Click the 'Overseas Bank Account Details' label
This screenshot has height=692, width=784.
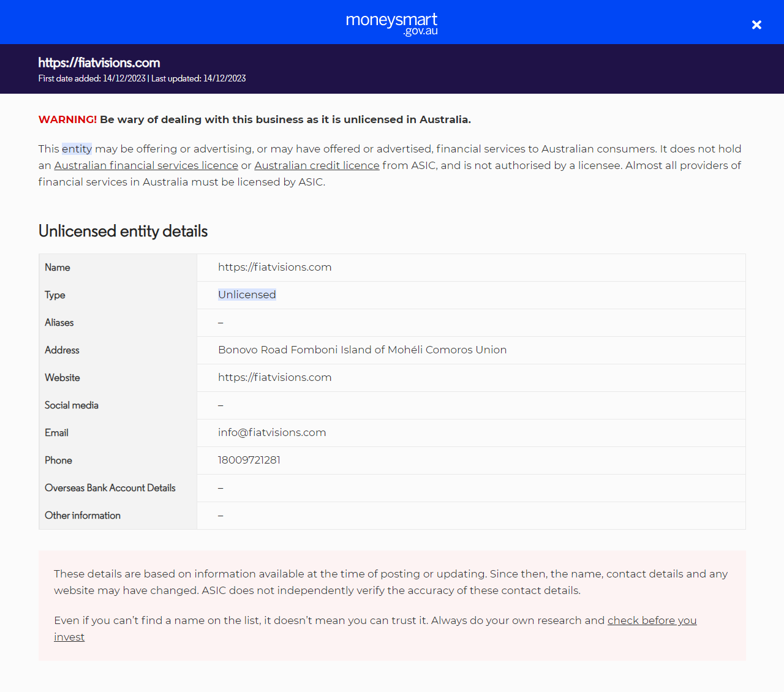110,488
